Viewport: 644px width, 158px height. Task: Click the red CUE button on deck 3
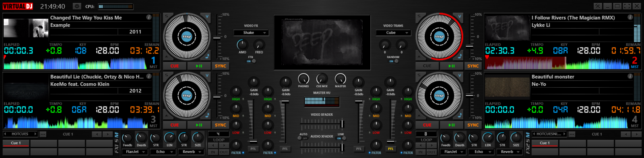tap(174, 125)
